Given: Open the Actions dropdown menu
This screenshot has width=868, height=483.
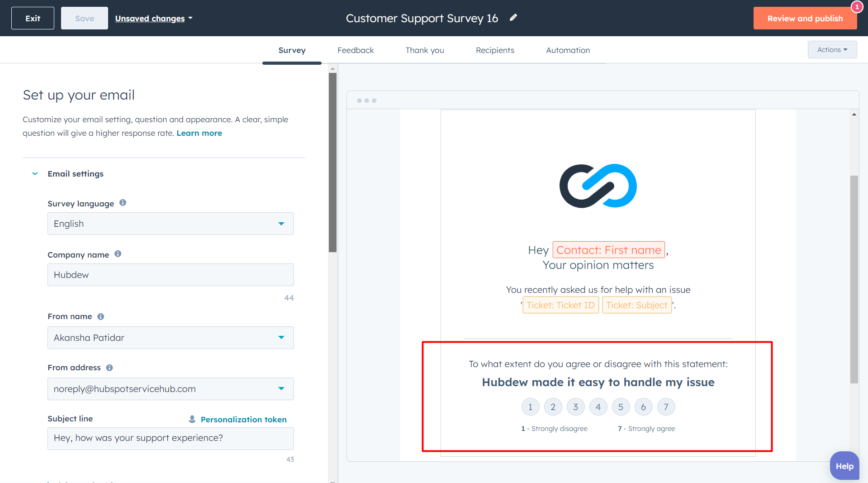Looking at the screenshot, I should [832, 50].
